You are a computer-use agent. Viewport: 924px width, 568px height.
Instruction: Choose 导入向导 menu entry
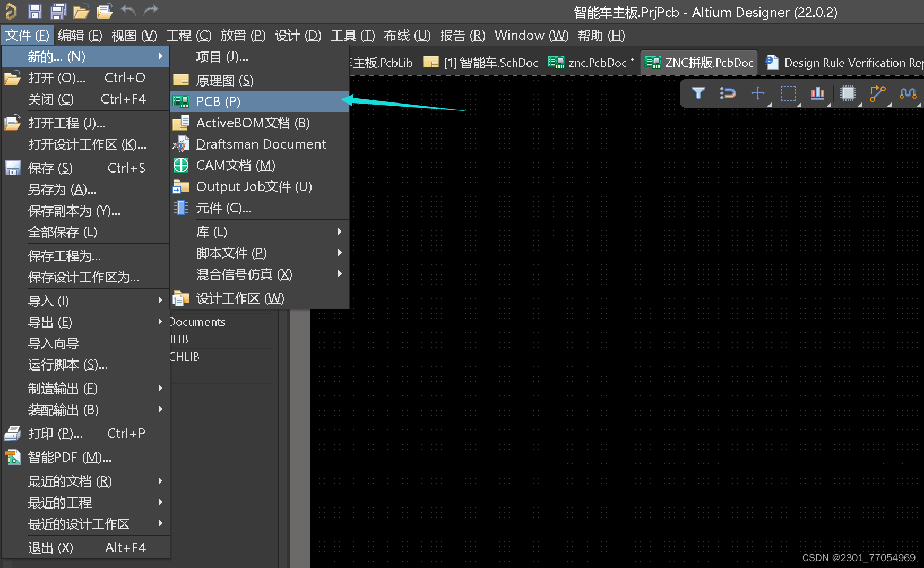click(x=86, y=343)
